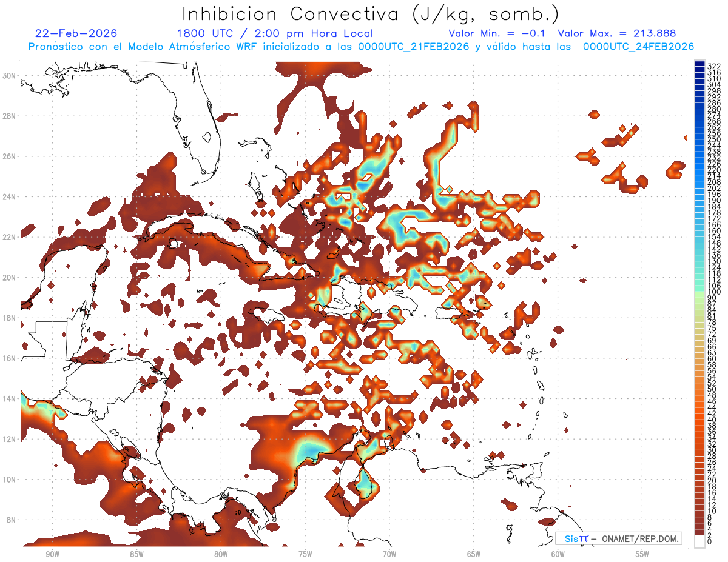Click the 65W longitude label

click(x=474, y=554)
